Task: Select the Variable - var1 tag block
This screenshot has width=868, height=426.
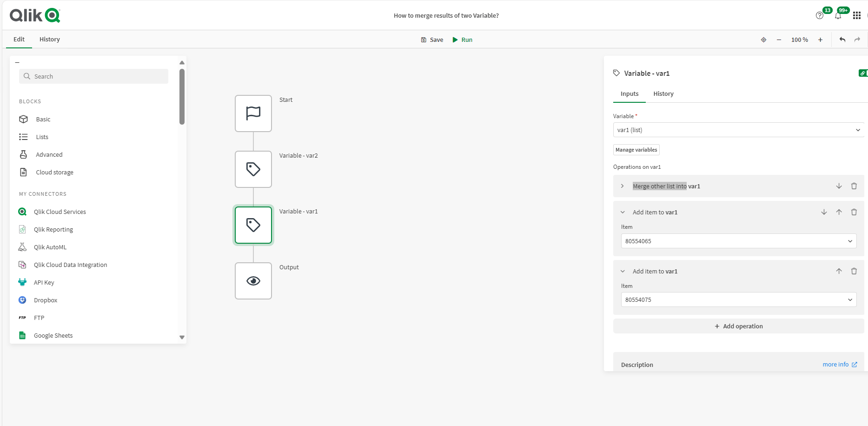Action: click(x=253, y=225)
